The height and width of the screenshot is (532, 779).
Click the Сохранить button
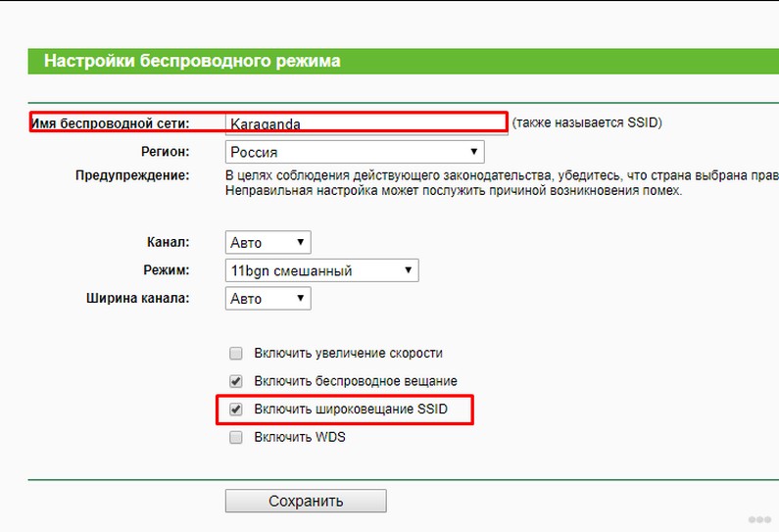coord(306,501)
